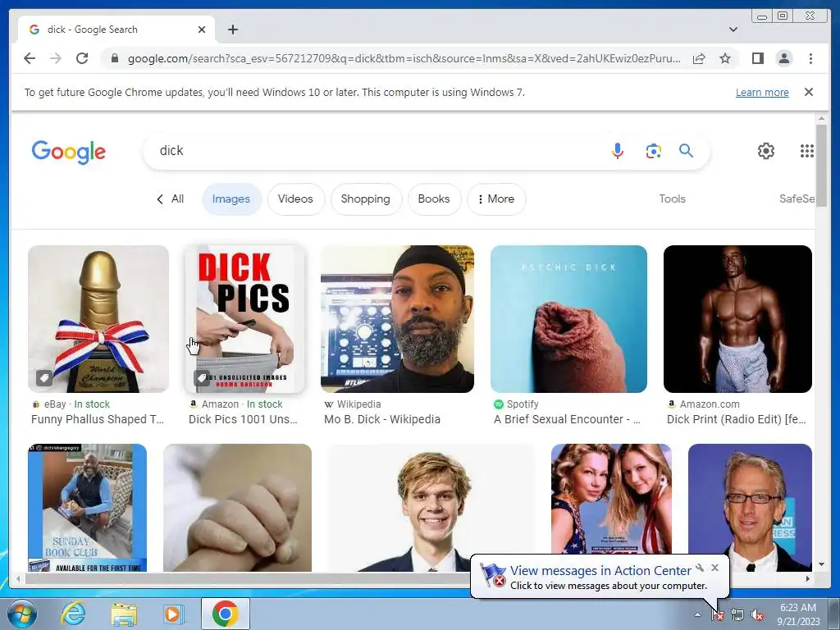Open the Mo B. Dick Wikipedia thumbnail
Image resolution: width=840 pixels, height=630 pixels.
pos(398,319)
